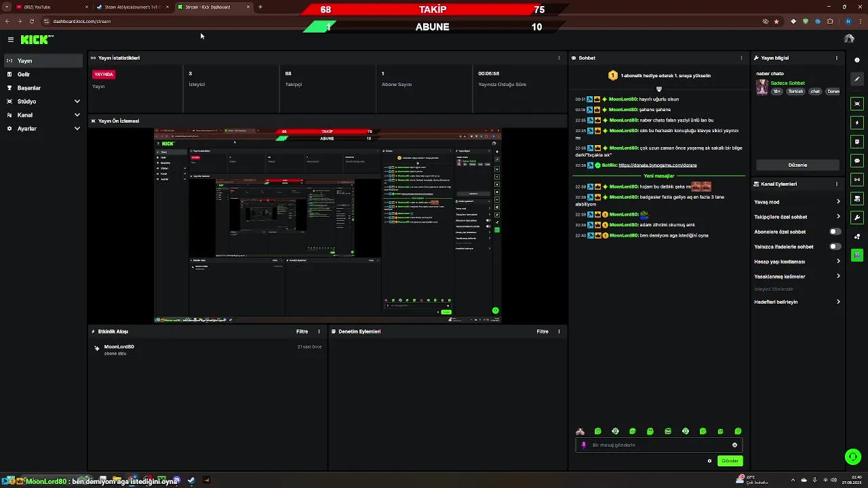Click the share nodes icon in the right toolbar
This screenshot has height=488, width=868.
tap(857, 237)
